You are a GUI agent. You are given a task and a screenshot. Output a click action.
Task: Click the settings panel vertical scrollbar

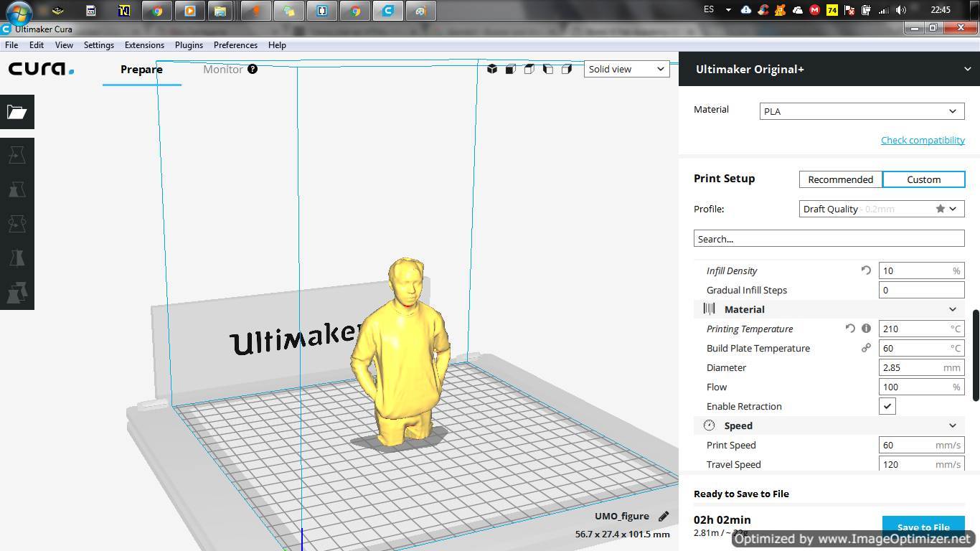tap(976, 355)
